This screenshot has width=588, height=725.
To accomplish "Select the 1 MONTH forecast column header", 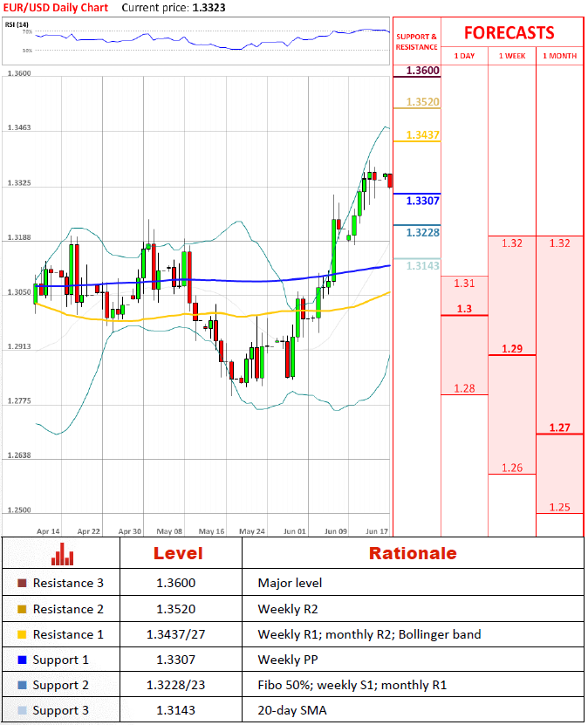I will pos(559,56).
